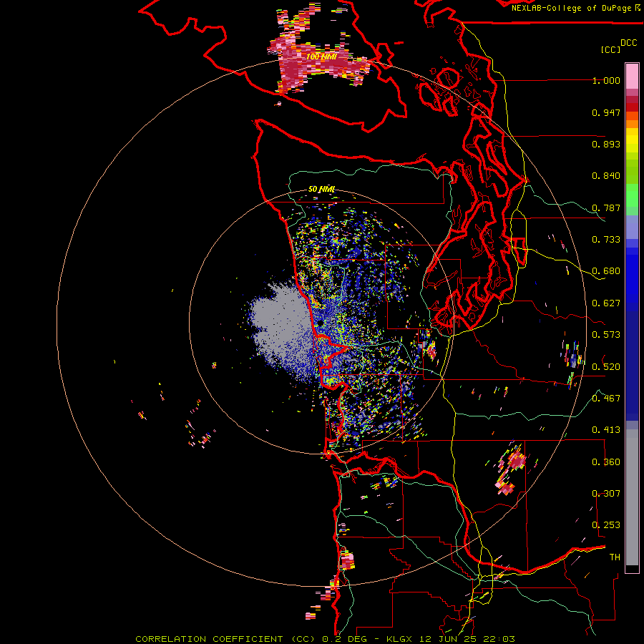Click the 50 NMI range ring label
Image resolution: width=644 pixels, height=644 pixels.
click(321, 189)
